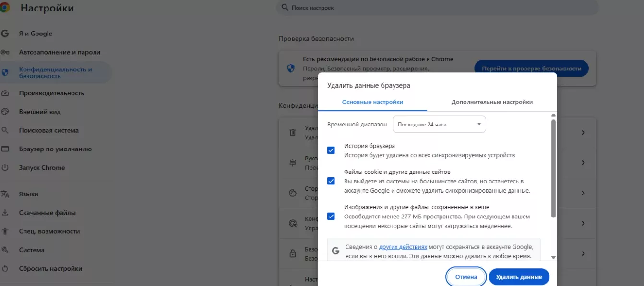Open the Временной диапазон dropdown
The height and width of the screenshot is (286, 644).
coord(439,124)
